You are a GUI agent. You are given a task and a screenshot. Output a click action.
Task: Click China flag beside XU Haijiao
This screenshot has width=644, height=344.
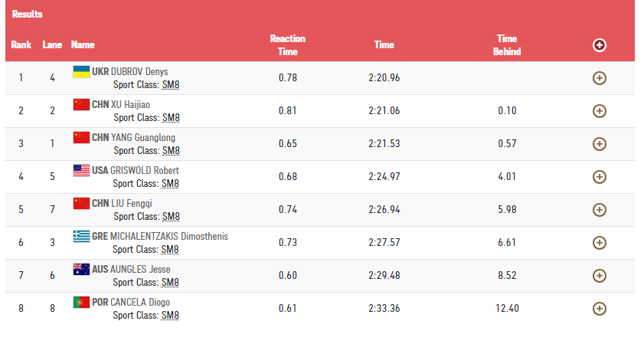(81, 104)
